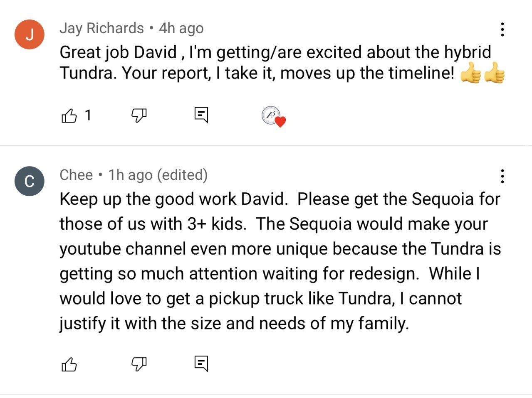The image size is (532, 398).
Task: Reply to Chee's comment
Action: 201,364
